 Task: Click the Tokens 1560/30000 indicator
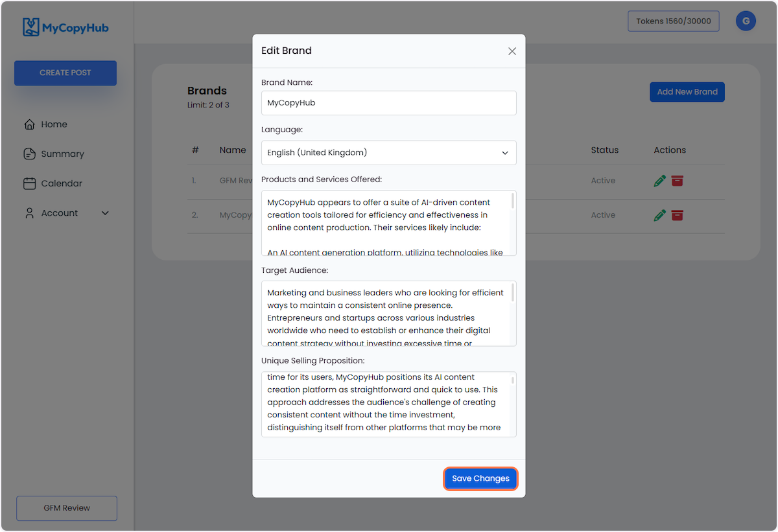click(x=674, y=21)
